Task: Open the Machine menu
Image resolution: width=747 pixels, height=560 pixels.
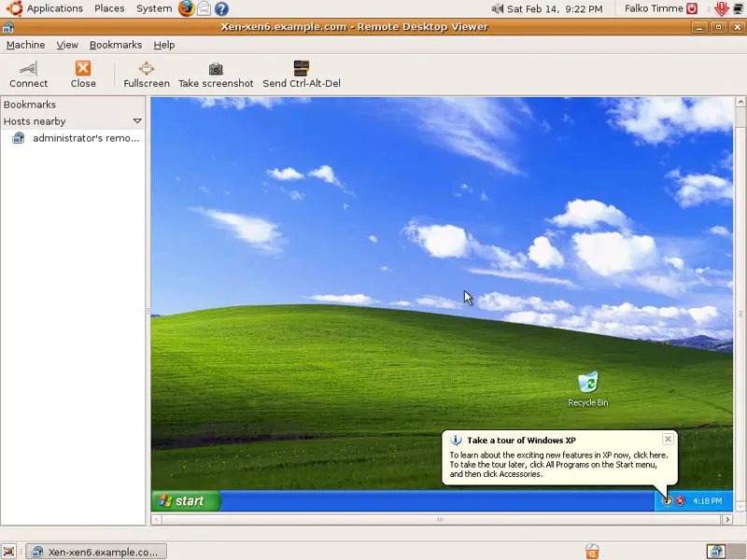Action: click(26, 45)
